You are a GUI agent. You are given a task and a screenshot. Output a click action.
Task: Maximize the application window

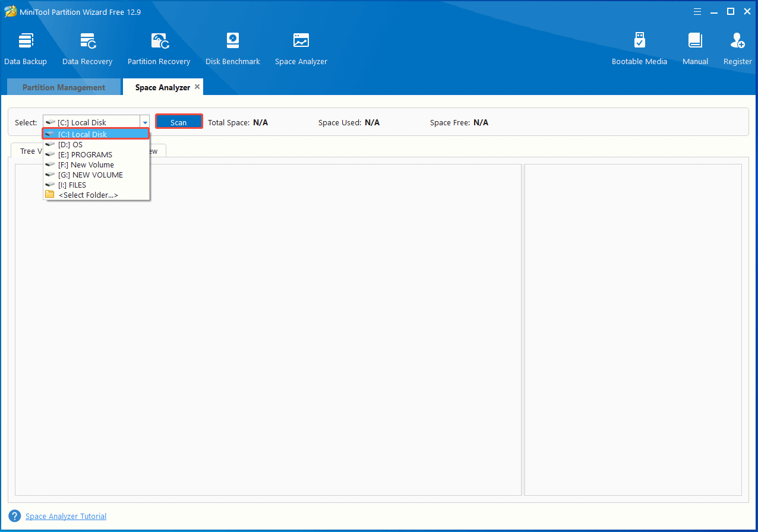click(x=731, y=11)
